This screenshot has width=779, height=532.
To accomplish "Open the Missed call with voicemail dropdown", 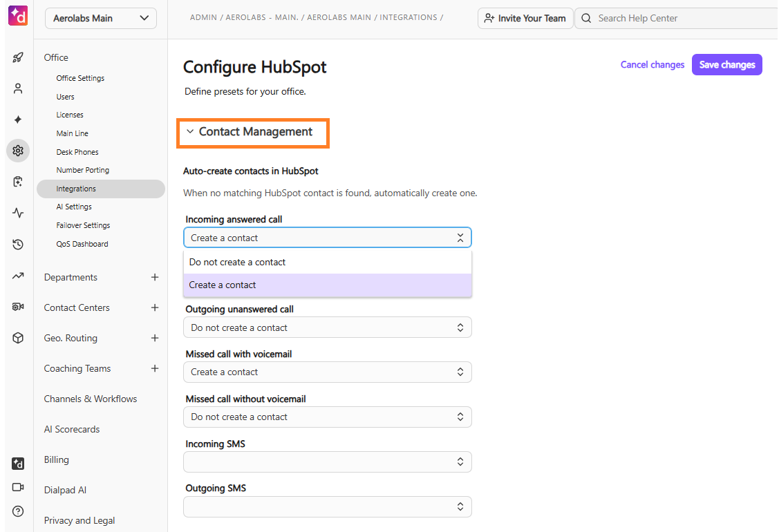I will pyautogui.click(x=328, y=372).
